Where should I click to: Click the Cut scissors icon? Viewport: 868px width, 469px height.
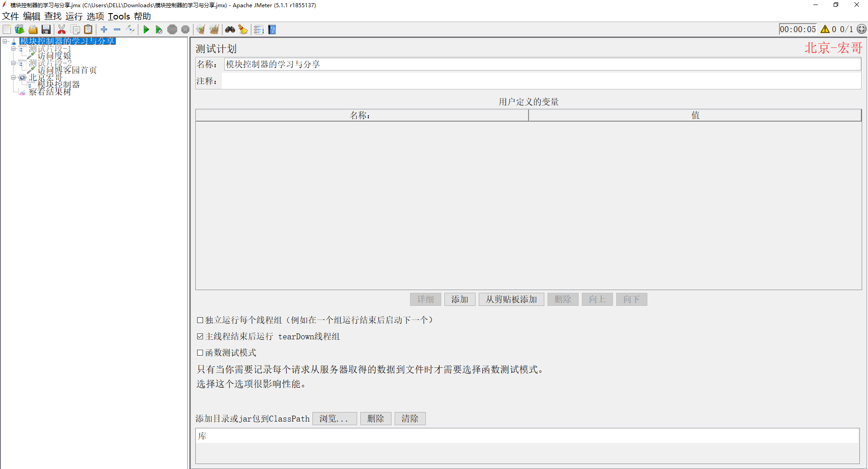[62, 29]
